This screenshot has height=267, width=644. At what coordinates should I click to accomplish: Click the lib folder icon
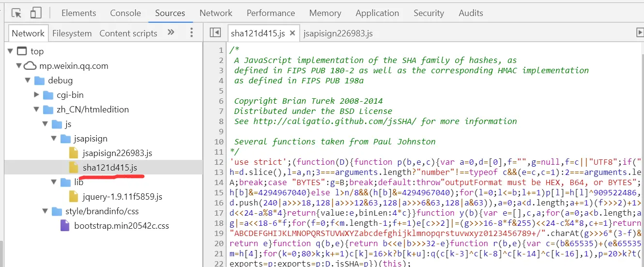pyautogui.click(x=65, y=182)
